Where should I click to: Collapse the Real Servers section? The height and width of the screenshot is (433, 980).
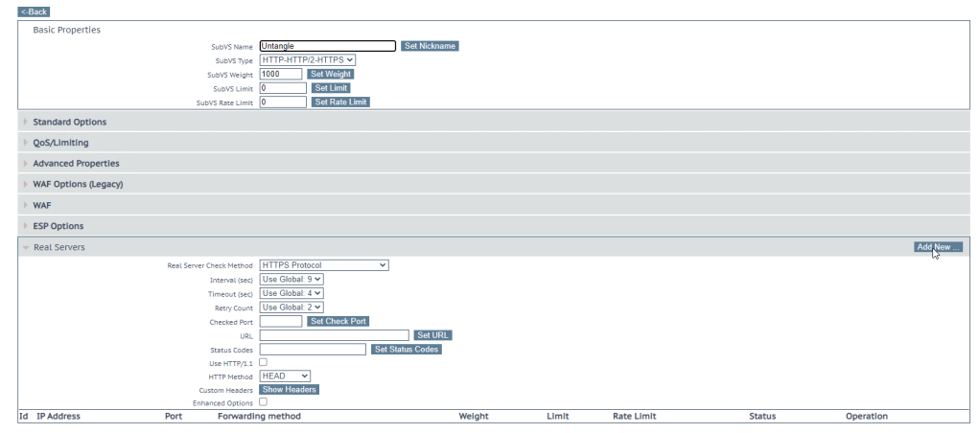[58, 247]
